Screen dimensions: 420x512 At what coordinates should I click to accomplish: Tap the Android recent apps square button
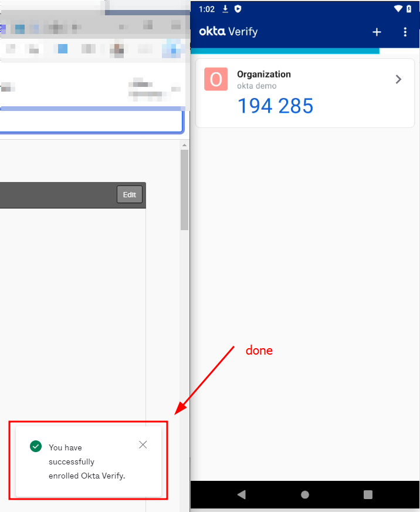pyautogui.click(x=368, y=494)
